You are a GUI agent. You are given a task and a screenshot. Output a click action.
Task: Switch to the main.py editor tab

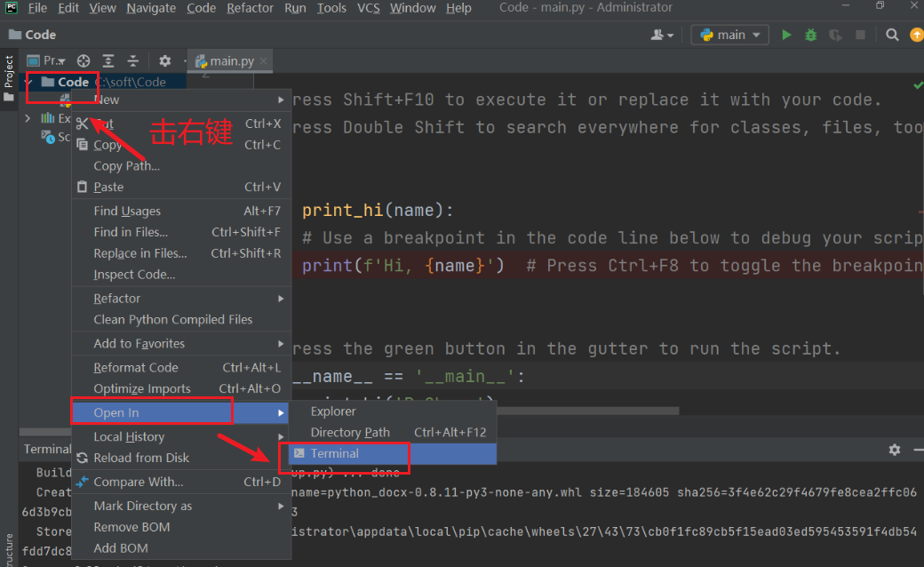coord(232,60)
